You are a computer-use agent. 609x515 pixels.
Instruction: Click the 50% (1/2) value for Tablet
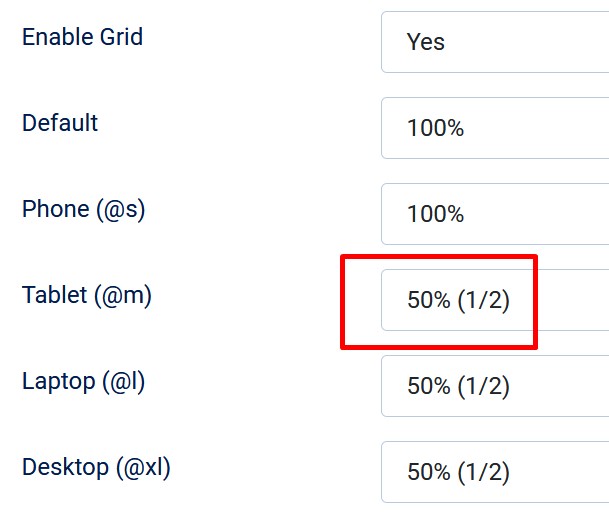click(x=458, y=300)
